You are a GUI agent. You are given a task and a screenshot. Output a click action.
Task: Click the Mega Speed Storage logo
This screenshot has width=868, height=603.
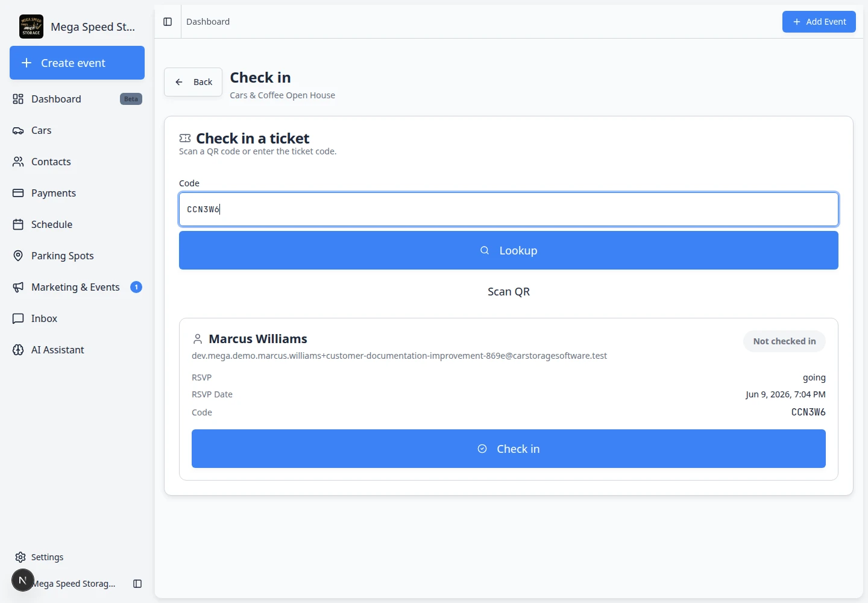pyautogui.click(x=31, y=27)
